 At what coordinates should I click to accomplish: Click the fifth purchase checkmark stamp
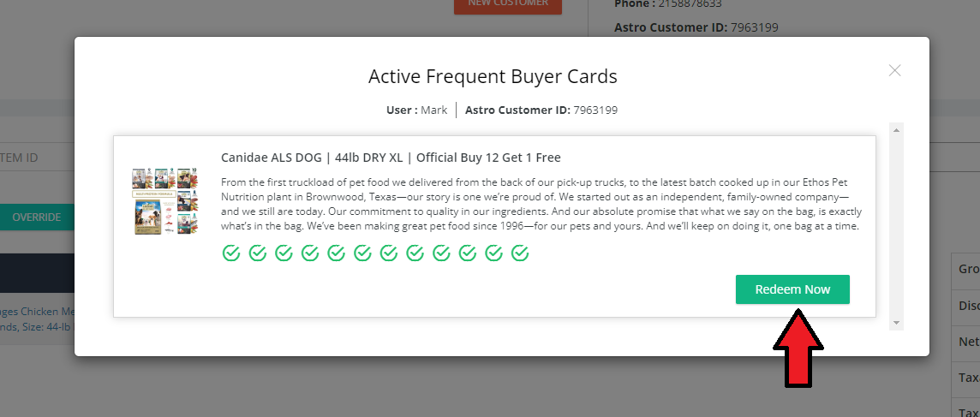click(336, 253)
